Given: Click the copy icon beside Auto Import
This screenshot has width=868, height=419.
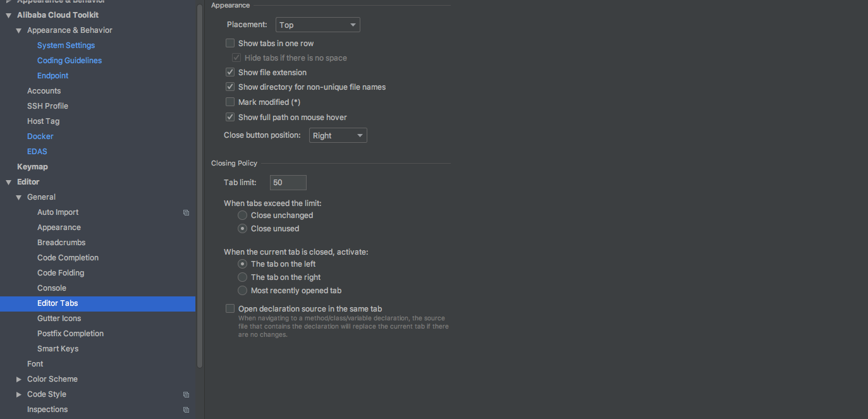Looking at the screenshot, I should [186, 212].
